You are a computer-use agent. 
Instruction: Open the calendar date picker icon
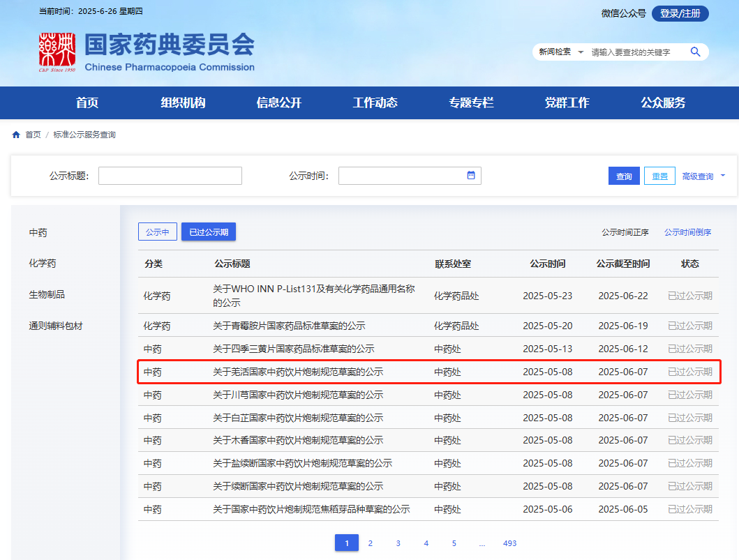(471, 175)
